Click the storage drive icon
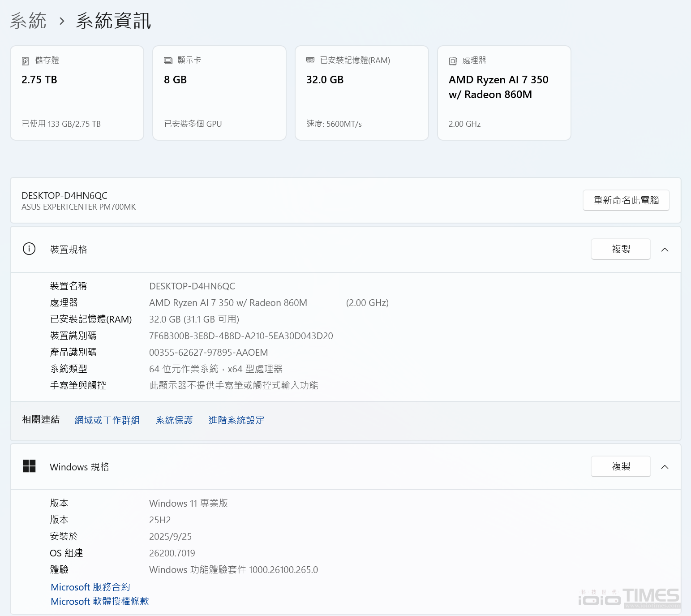The image size is (691, 616). click(x=26, y=61)
